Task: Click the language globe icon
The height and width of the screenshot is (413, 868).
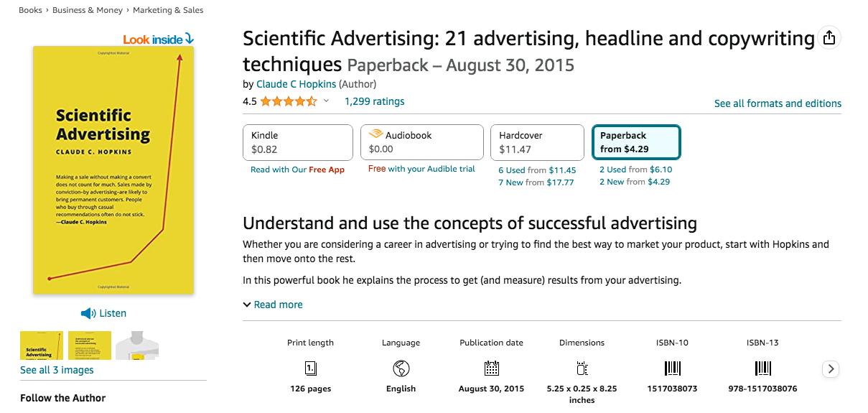Action: pyautogui.click(x=401, y=368)
